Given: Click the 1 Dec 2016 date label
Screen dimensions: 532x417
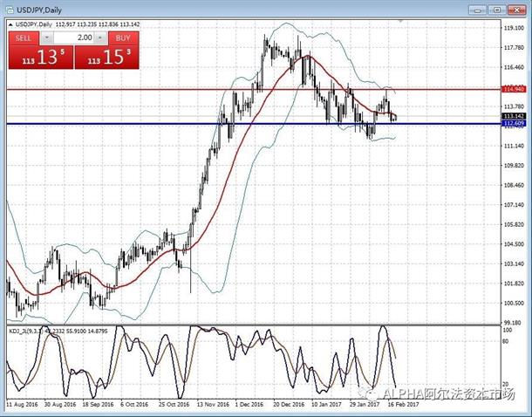Looking at the screenshot, I should click(x=249, y=405).
